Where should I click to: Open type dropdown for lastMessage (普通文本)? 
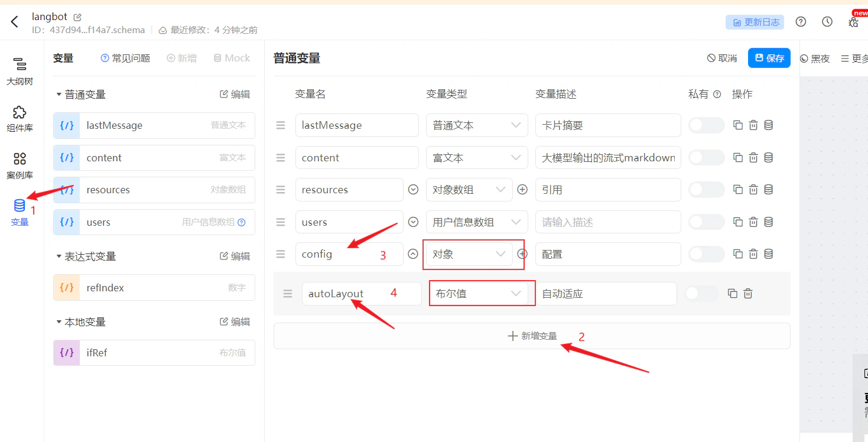(x=477, y=125)
